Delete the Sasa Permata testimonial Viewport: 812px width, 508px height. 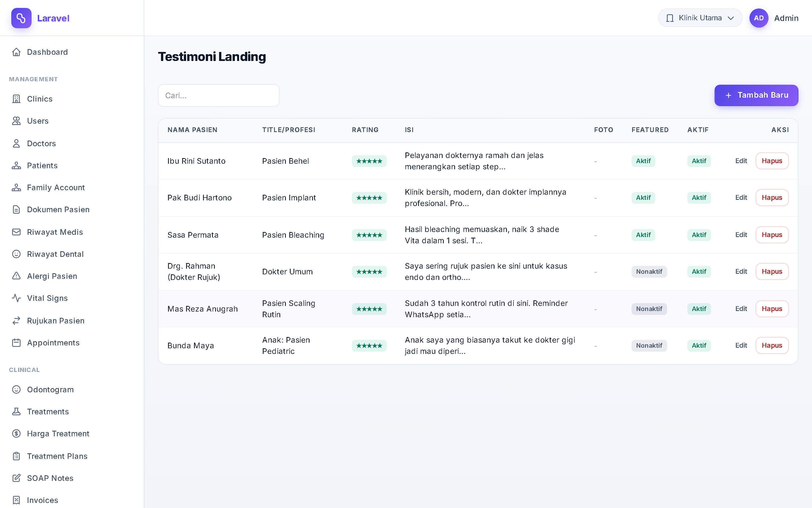click(x=772, y=235)
